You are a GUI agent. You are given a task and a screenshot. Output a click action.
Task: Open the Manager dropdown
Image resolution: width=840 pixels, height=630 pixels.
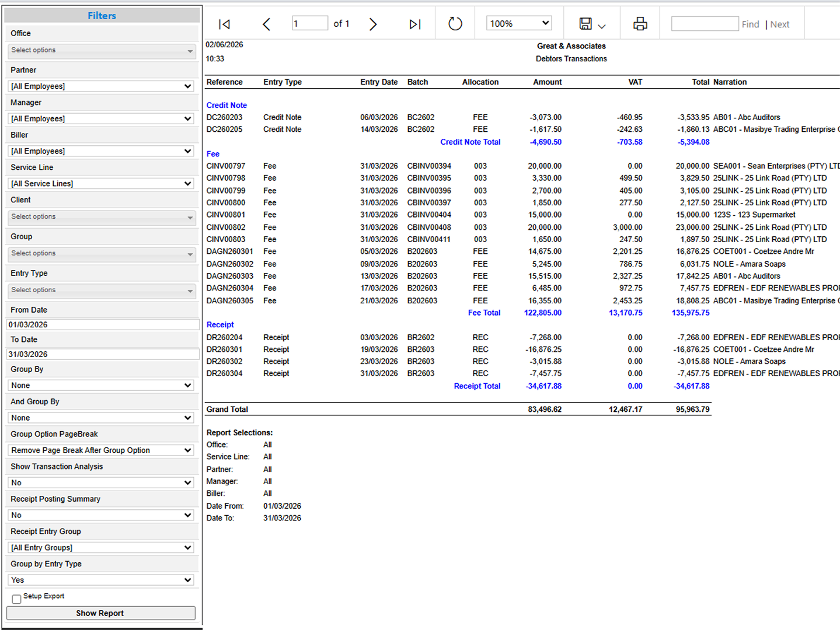(x=102, y=118)
